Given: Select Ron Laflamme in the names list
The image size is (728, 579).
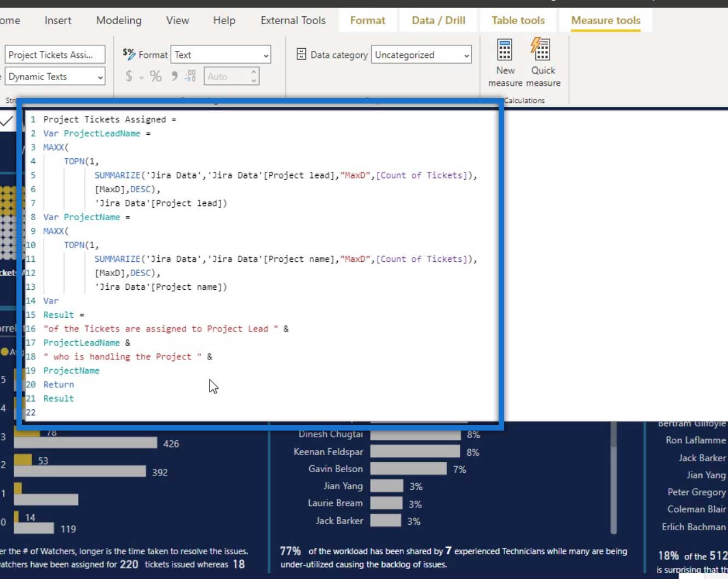Looking at the screenshot, I should coord(695,440).
